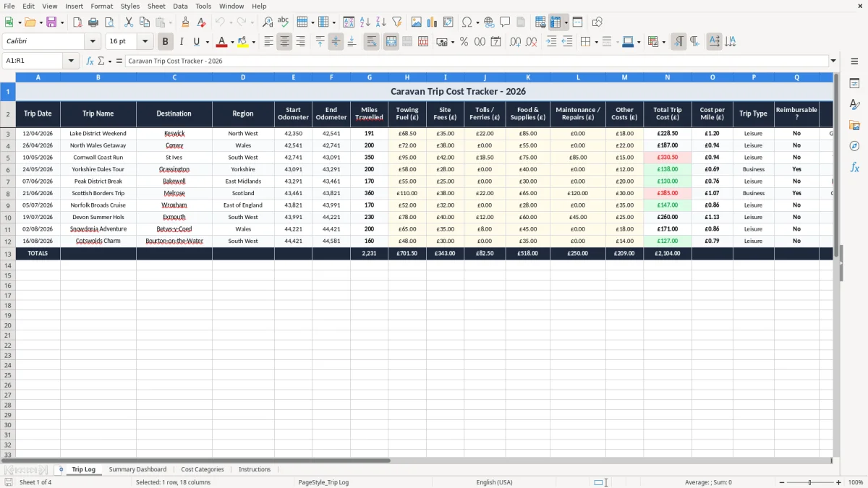Switch to the Instructions sheet tab
This screenshot has height=488, width=868.
pyautogui.click(x=255, y=469)
